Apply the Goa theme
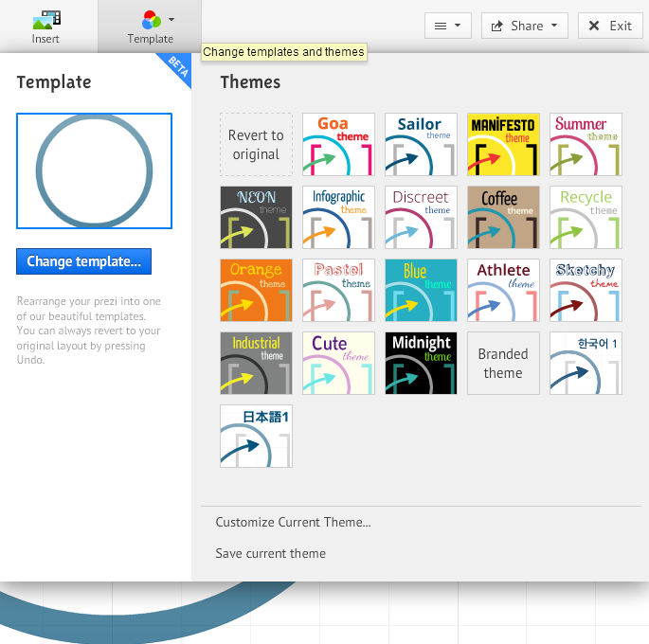The width and height of the screenshot is (649, 644). 338,144
